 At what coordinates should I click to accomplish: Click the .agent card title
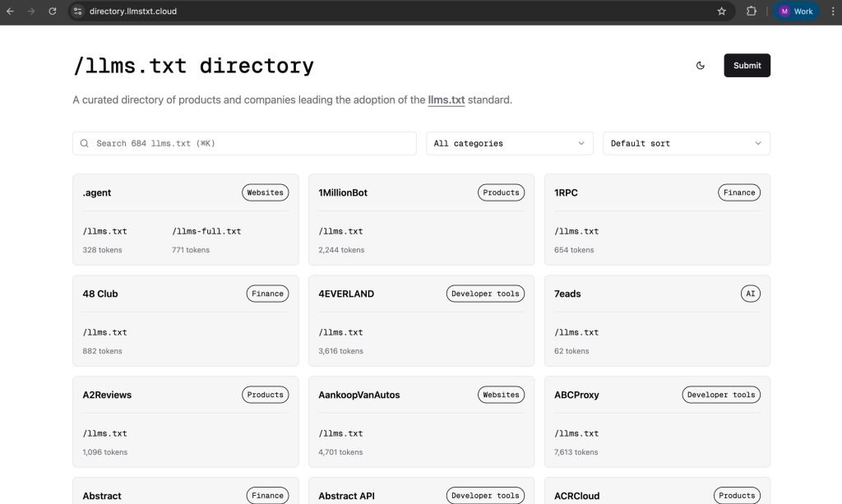[x=97, y=192]
